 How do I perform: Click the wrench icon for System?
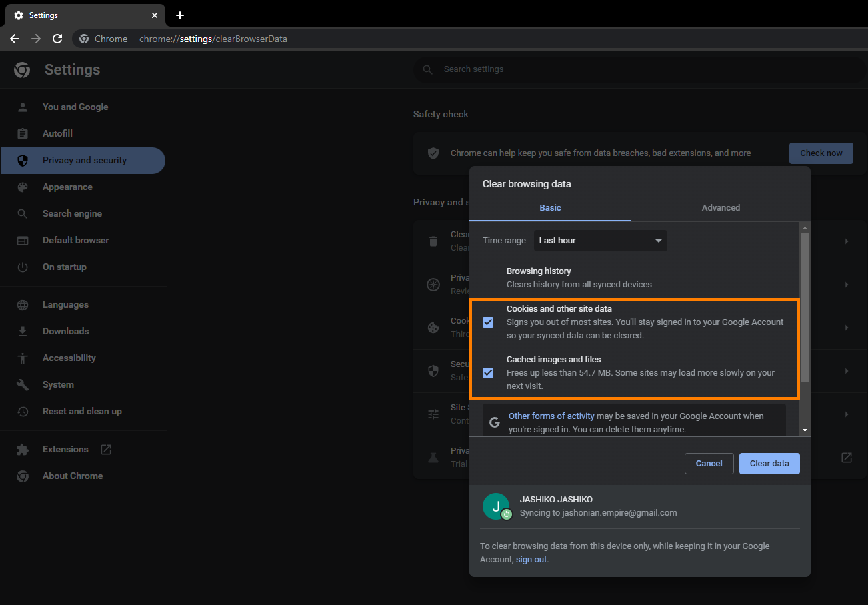(23, 384)
